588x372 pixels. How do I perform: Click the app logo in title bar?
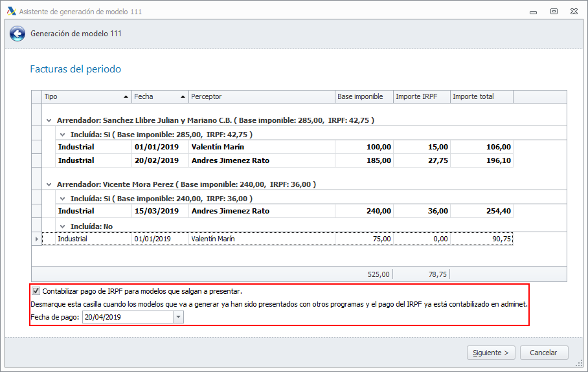click(x=11, y=11)
